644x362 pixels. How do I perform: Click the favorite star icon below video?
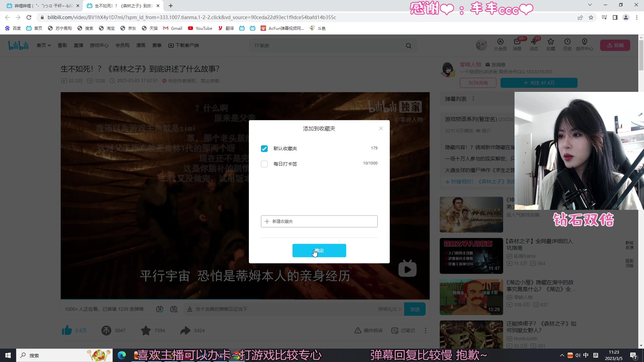pos(146,330)
